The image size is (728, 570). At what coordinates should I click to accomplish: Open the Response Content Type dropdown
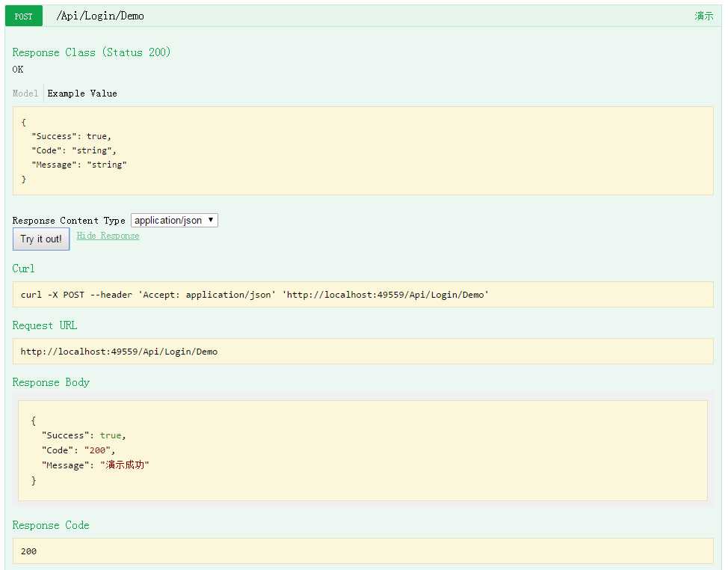coord(174,220)
